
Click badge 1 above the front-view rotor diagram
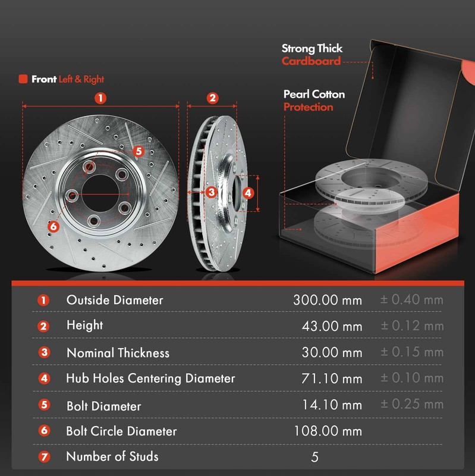[100, 98]
